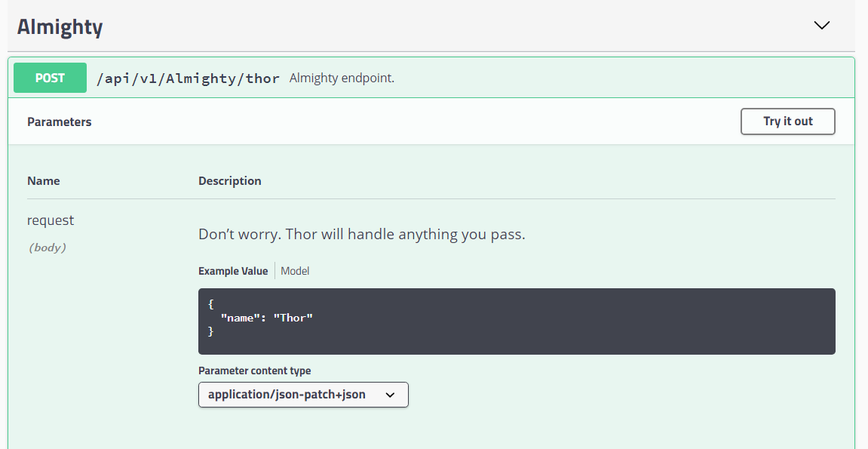
Task: Click the '(body)' label under request
Action: click(48, 247)
